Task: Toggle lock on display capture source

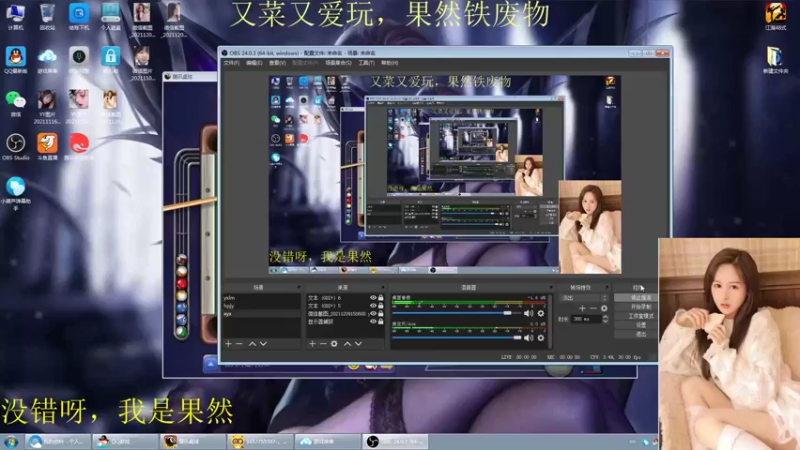Action: (x=381, y=321)
